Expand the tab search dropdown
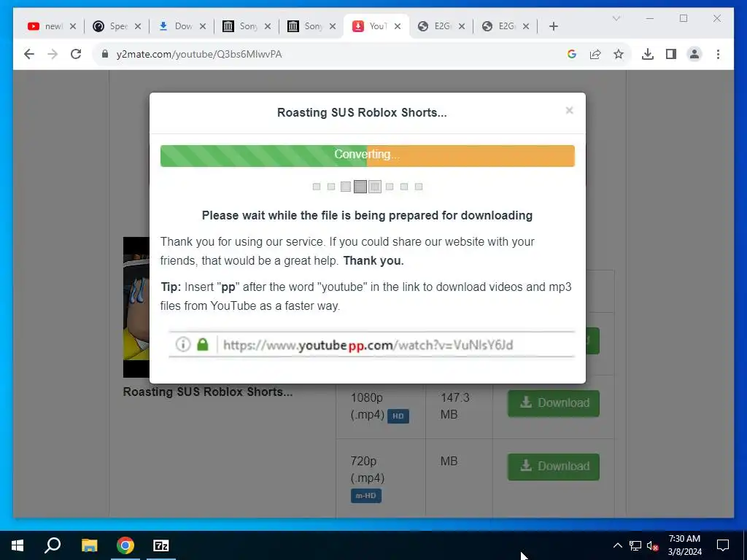This screenshot has width=747, height=560. [616, 18]
